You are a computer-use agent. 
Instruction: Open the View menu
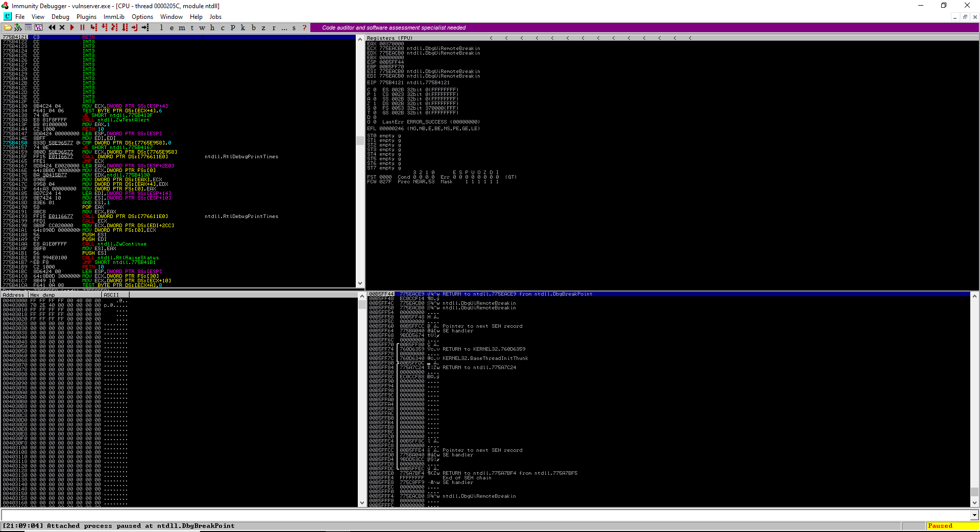pyautogui.click(x=38, y=17)
